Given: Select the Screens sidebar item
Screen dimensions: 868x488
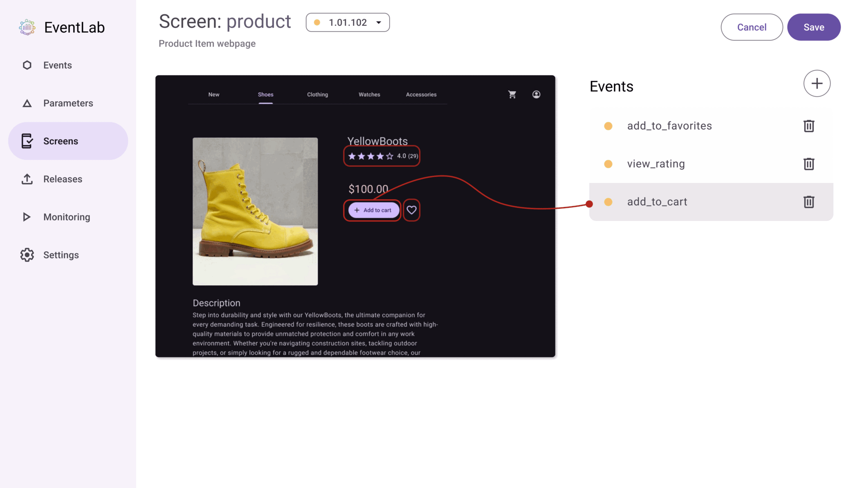Looking at the screenshot, I should [68, 141].
